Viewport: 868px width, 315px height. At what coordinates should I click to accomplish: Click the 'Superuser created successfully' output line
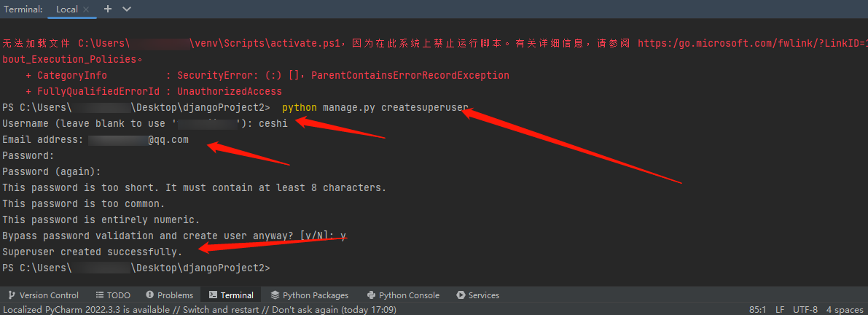(92, 252)
